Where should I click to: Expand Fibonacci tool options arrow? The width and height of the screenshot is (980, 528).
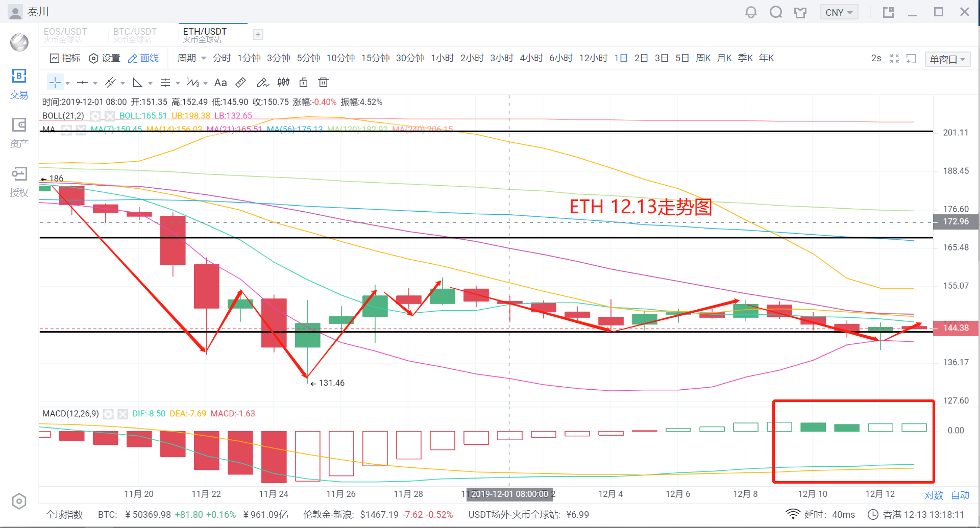[178, 83]
